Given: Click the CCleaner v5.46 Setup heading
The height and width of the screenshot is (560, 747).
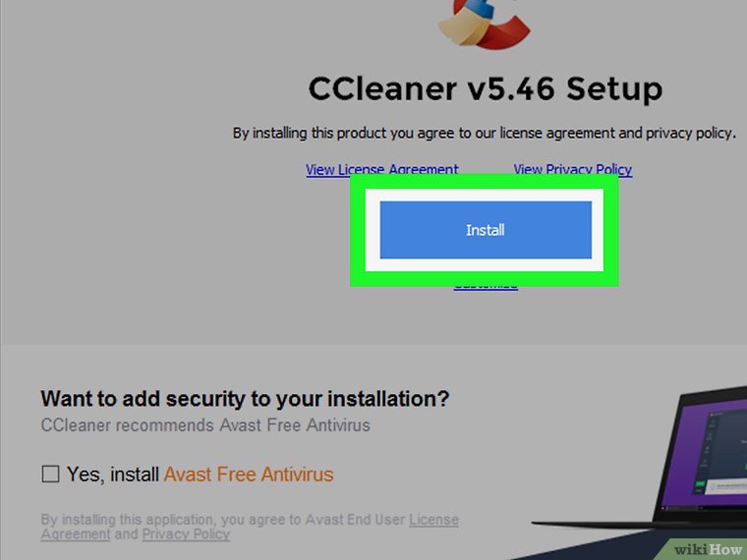Looking at the screenshot, I should [x=486, y=89].
